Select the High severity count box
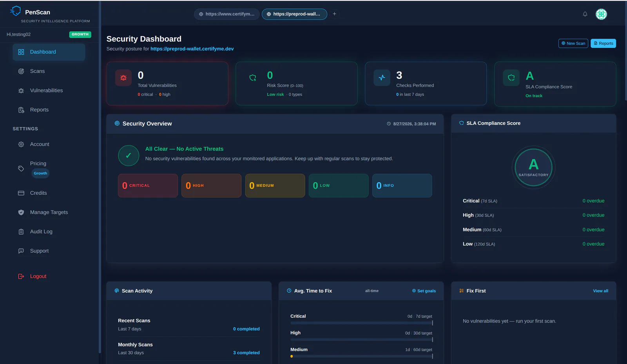The height and width of the screenshot is (364, 627). [211, 186]
